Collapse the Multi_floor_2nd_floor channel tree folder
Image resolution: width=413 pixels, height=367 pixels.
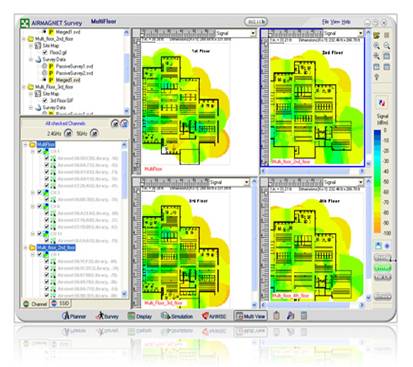coord(26,248)
